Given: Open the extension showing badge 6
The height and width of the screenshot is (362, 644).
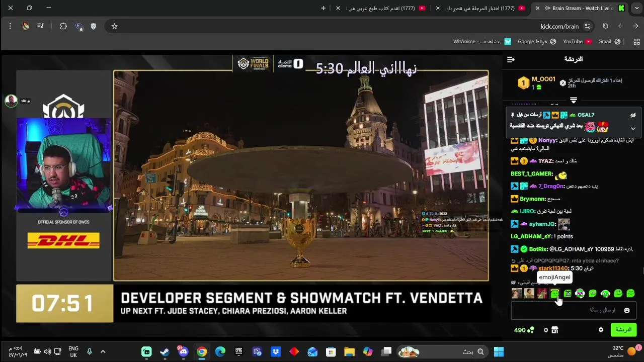Looking at the screenshot, I should (78, 26).
